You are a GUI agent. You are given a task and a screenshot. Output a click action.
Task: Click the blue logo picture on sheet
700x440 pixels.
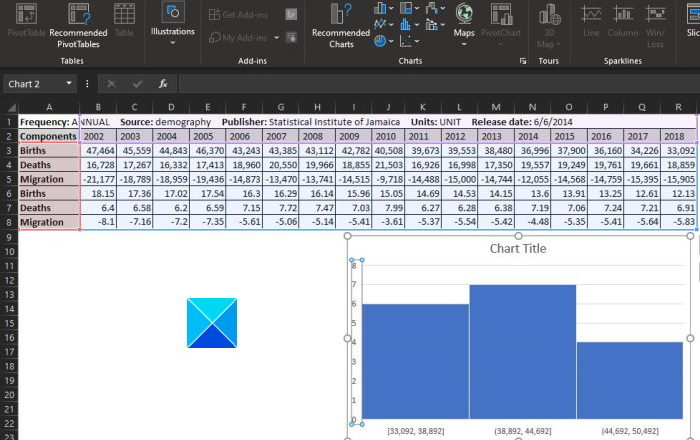(x=212, y=323)
